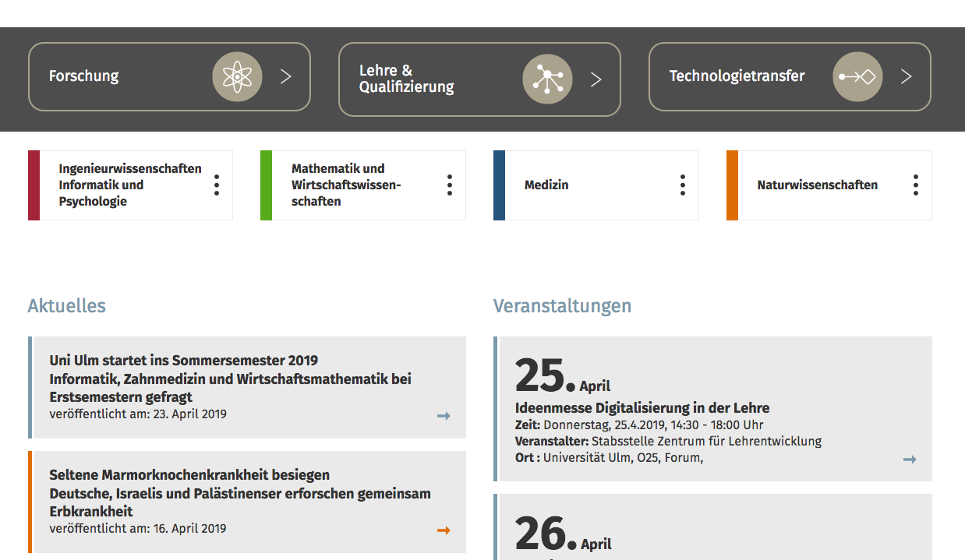Expand the Ingenieurwissenschaften three-dot menu
965x560 pixels.
point(217,185)
